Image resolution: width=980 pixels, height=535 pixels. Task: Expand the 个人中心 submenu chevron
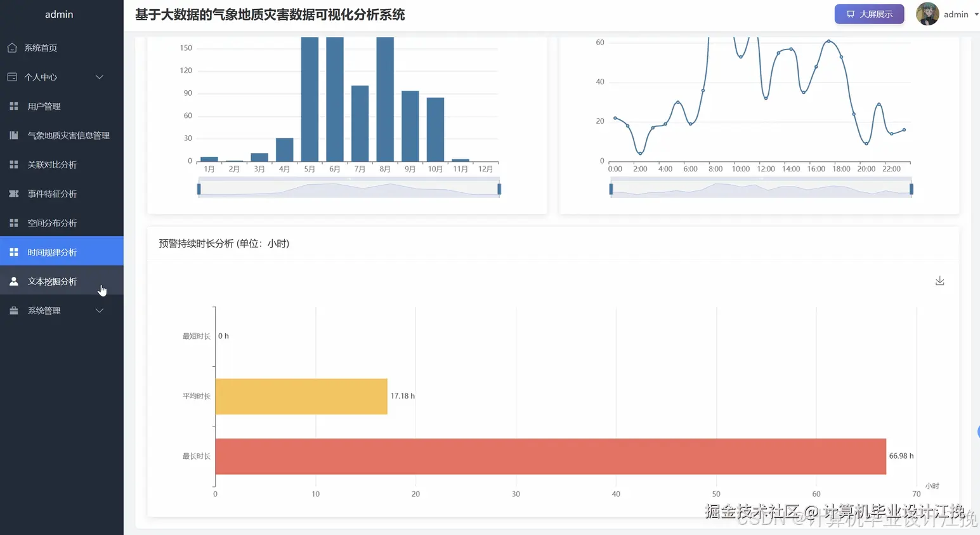coord(100,77)
